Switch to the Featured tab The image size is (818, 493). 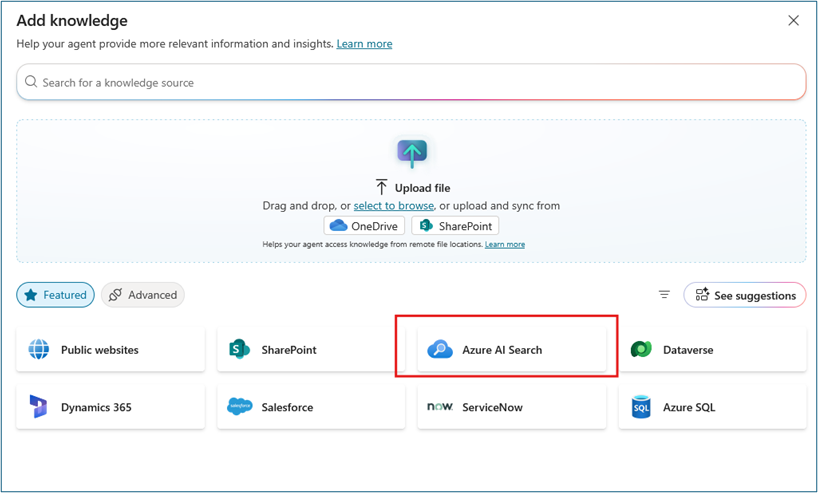(x=55, y=295)
